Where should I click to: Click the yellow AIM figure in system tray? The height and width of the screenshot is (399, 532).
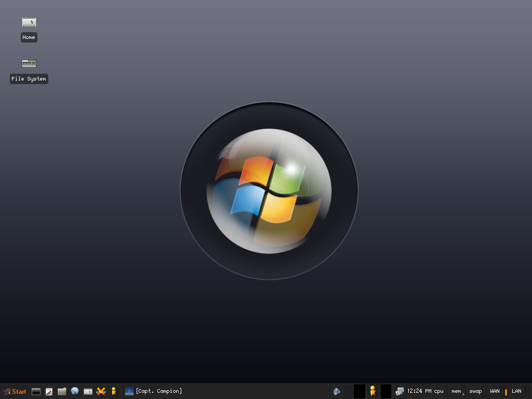click(373, 391)
